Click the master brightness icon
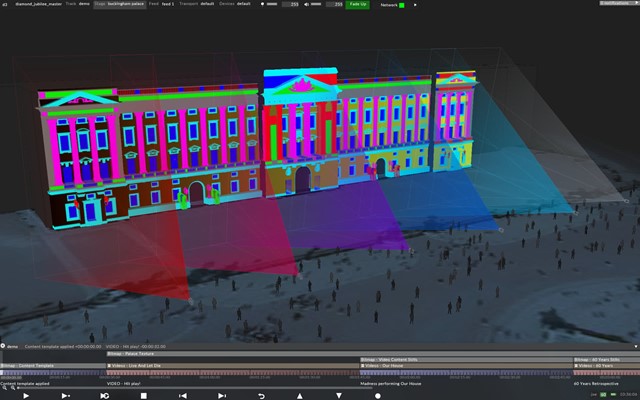Viewport: 640px width, 400px height. pyautogui.click(x=262, y=4)
